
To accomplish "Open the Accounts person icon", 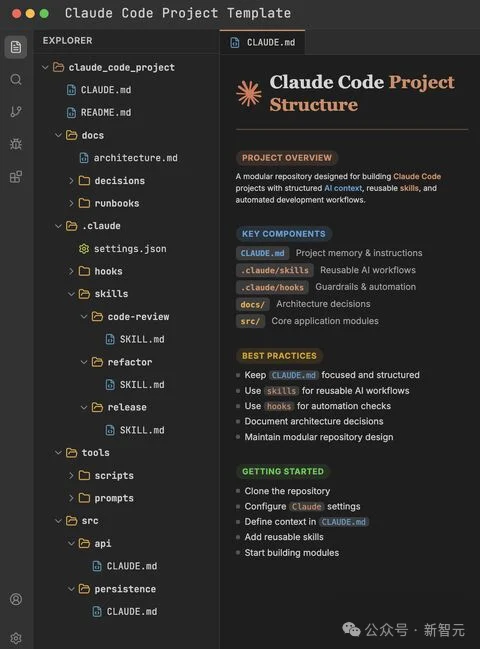I will tap(16, 599).
